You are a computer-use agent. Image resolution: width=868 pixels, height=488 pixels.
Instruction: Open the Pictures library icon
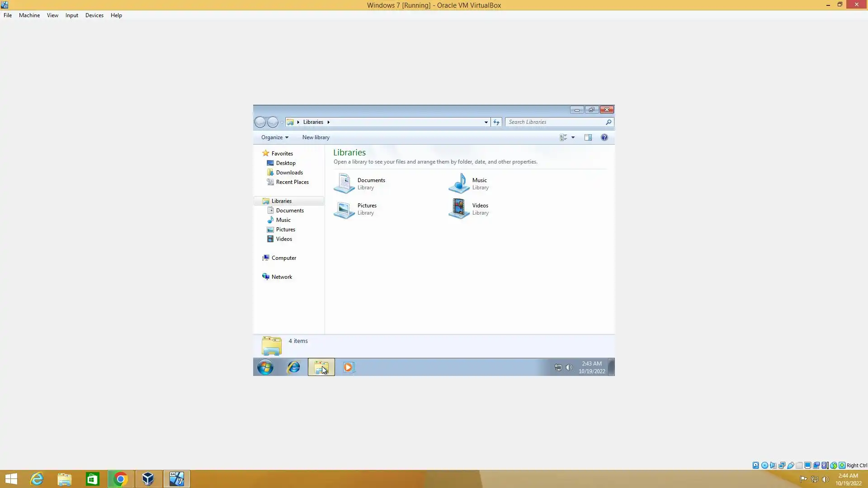(344, 209)
